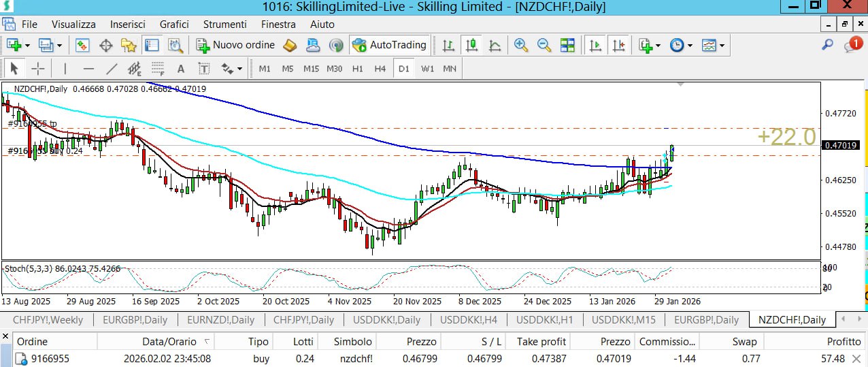Open the indicators list dropdown
Image resolution: width=868 pixels, height=367 pixels.
pos(658,46)
